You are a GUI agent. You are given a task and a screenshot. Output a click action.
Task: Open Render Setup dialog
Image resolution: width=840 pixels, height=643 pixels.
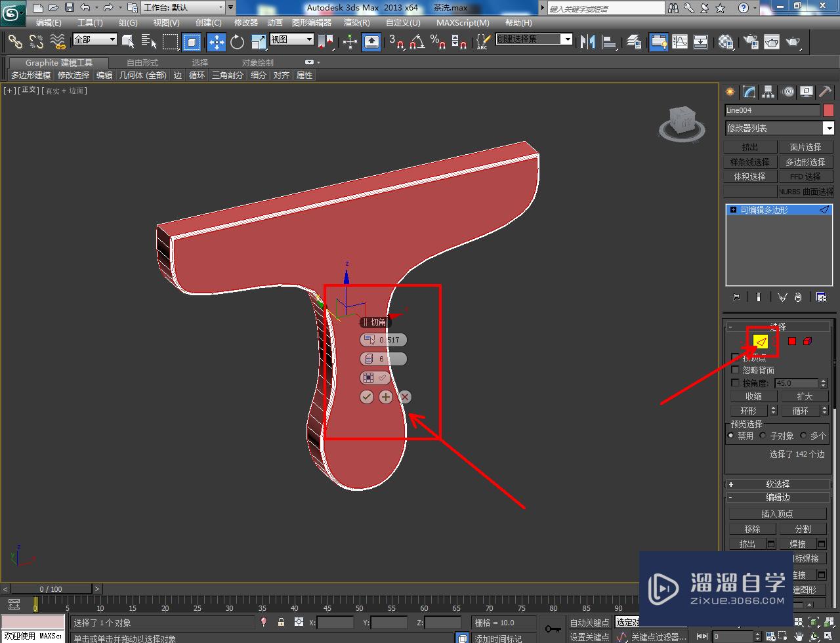(x=750, y=42)
